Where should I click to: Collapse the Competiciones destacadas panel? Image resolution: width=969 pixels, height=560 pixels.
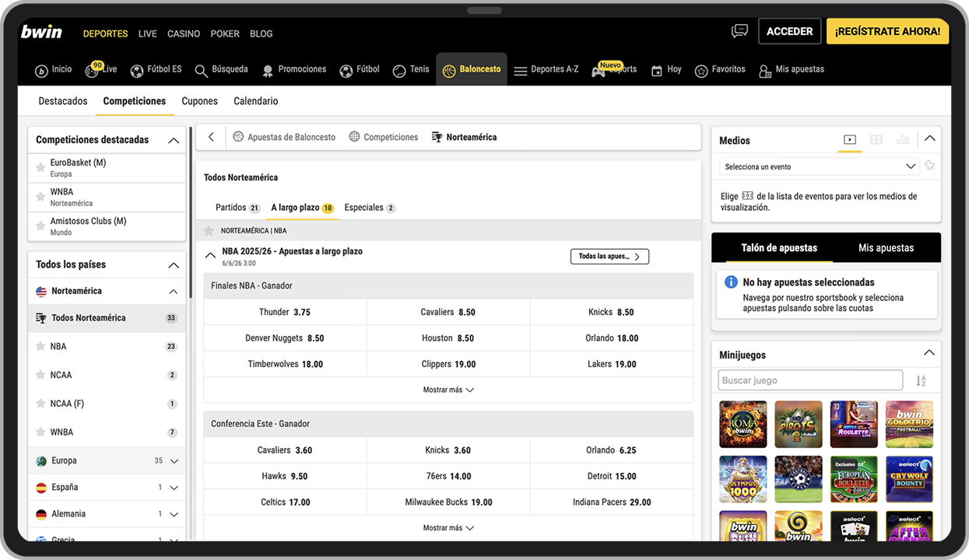pos(174,140)
